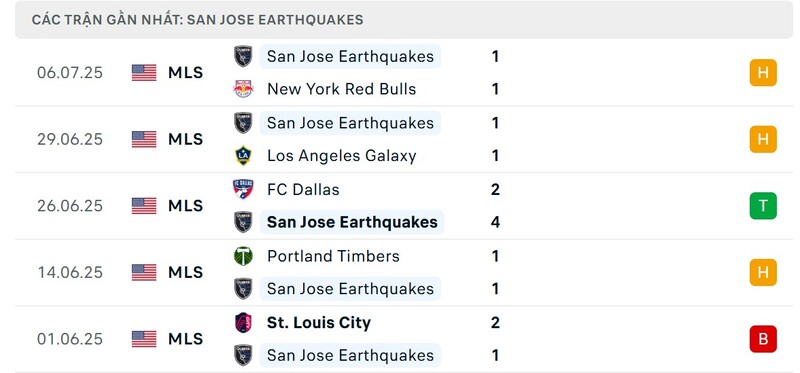Click the MLS label on the 29.06.25 row
Image resolution: width=800 pixels, height=373 pixels.
[x=186, y=139]
